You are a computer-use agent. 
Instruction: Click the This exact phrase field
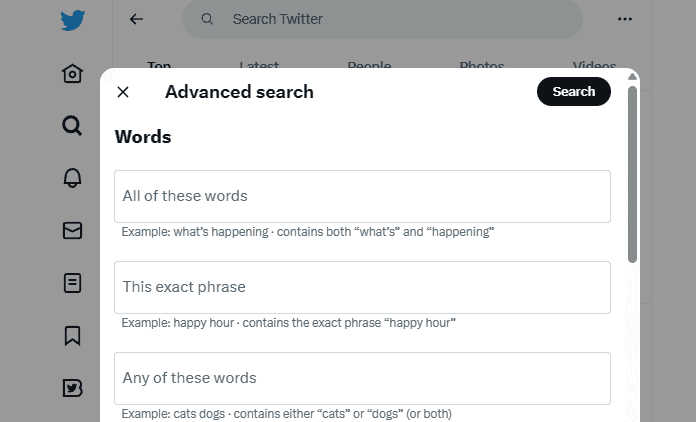[362, 288]
